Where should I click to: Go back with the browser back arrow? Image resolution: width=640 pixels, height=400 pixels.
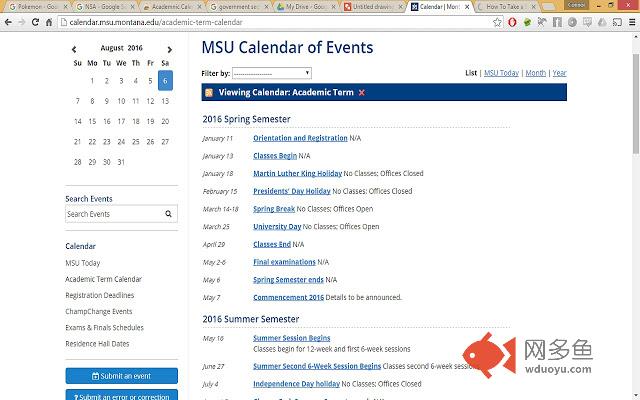[x=8, y=22]
